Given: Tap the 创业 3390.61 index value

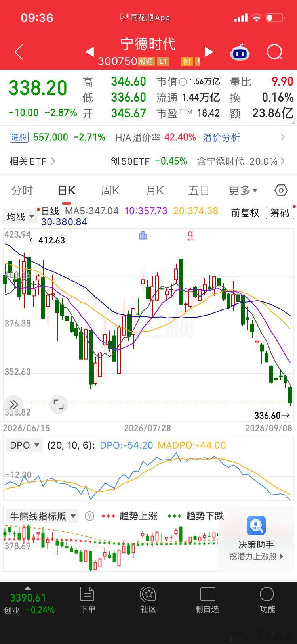Looking at the screenshot, I should [x=28, y=598].
